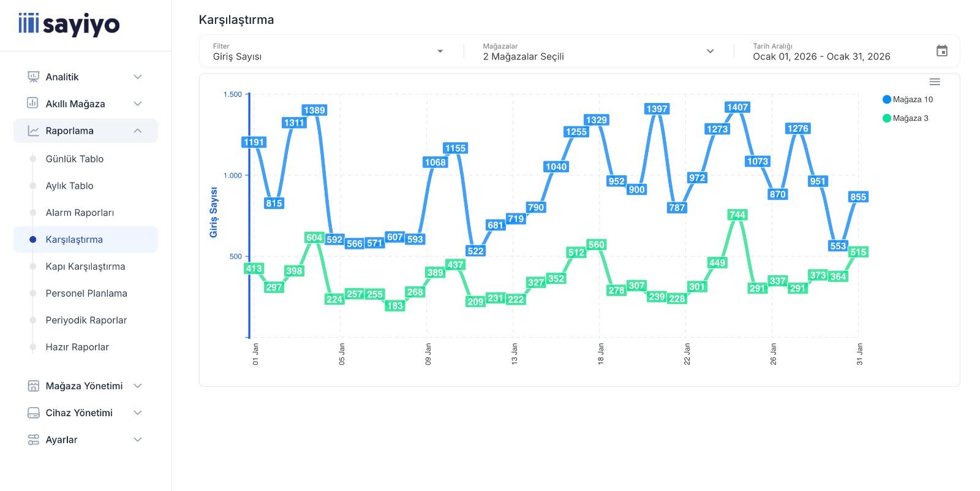This screenshot has height=491, width=980.
Task: Click the Ayarlar settings icon
Action: pos(33,440)
